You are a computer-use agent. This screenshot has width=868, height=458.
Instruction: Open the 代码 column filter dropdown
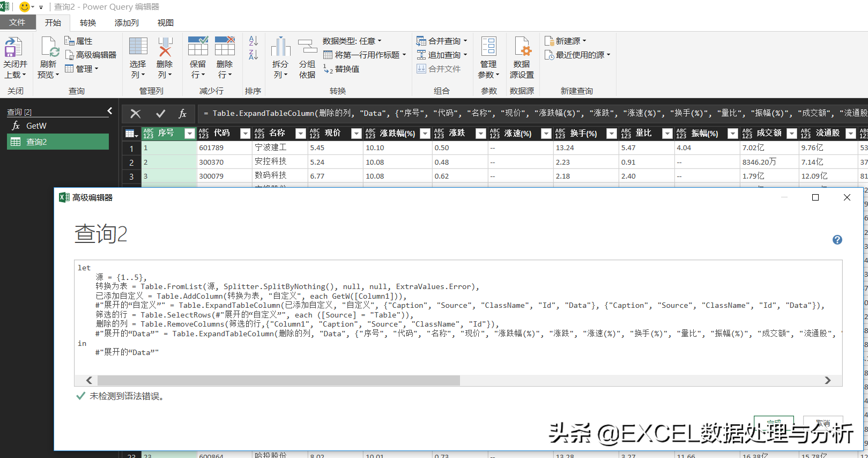245,134
